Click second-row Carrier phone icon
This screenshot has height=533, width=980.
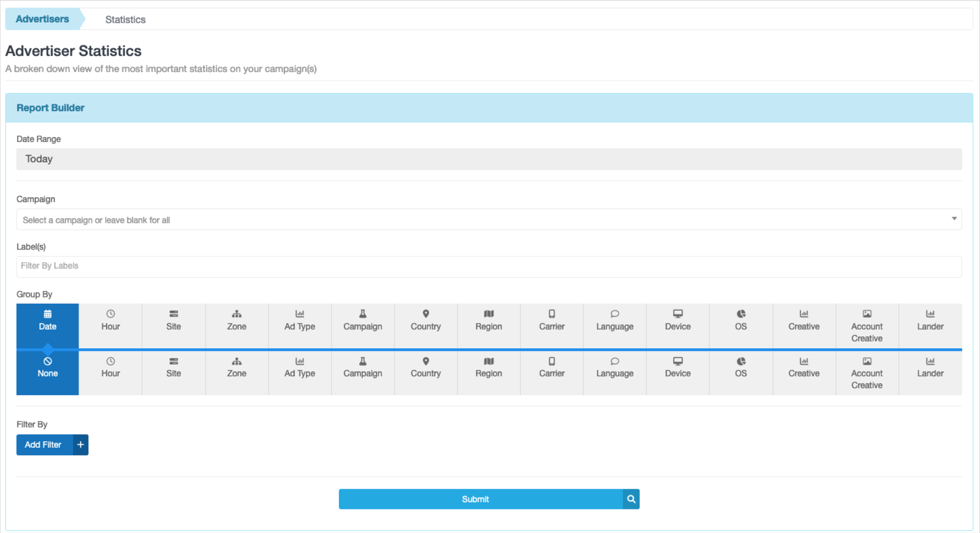(x=552, y=361)
